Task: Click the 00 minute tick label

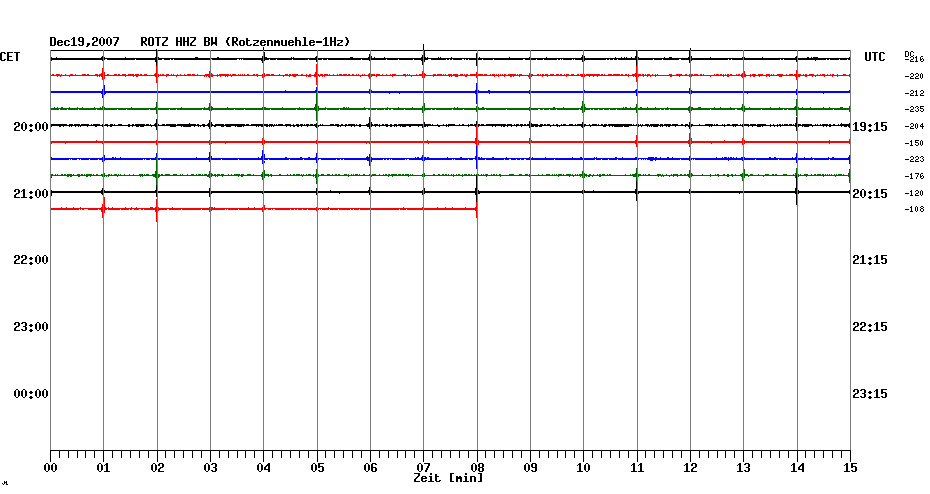Action: point(50,468)
